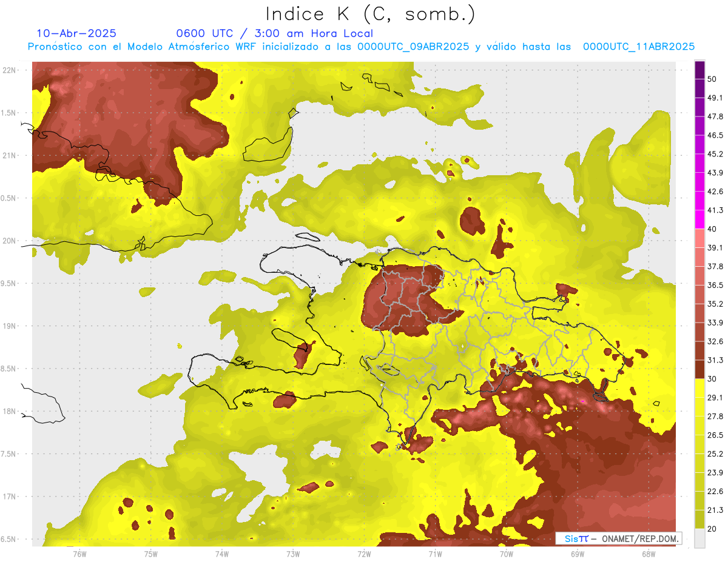Click the "27.8" value on the color scale

[715, 416]
